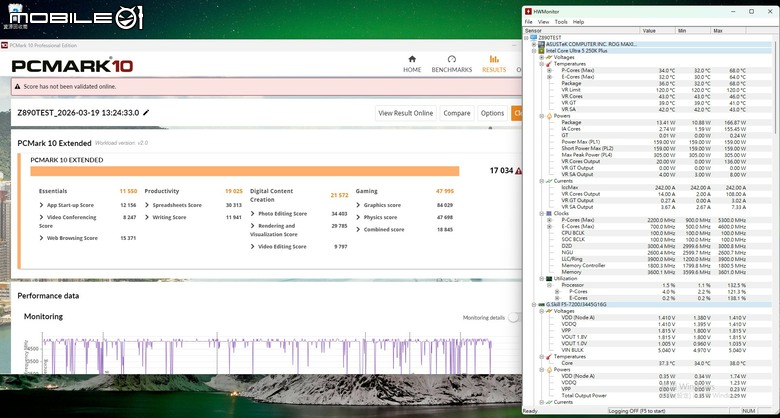Collapse the Voltages node under Intel CPU
The height and width of the screenshot is (418, 780).
pyautogui.click(x=542, y=57)
